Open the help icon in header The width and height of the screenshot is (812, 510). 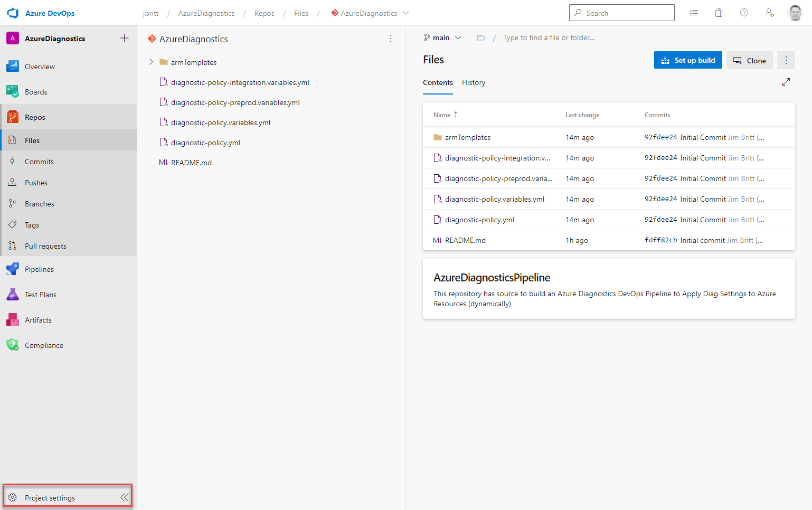(744, 13)
